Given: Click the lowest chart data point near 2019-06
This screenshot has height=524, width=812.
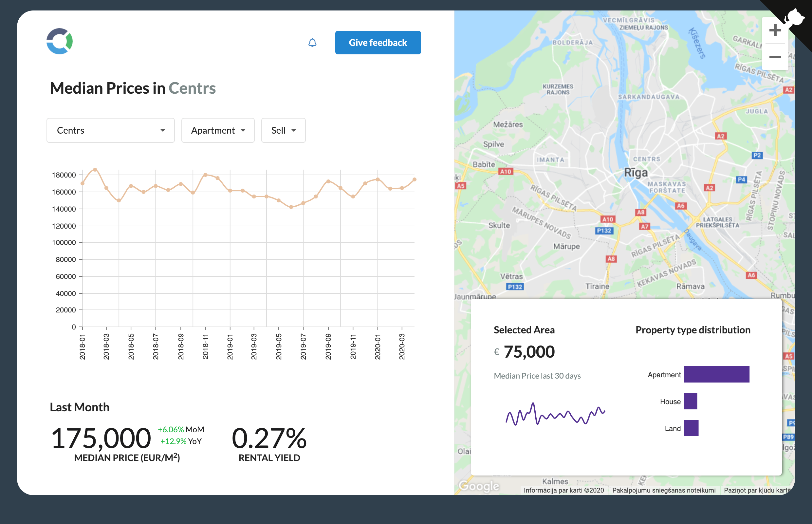Looking at the screenshot, I should (x=291, y=207).
